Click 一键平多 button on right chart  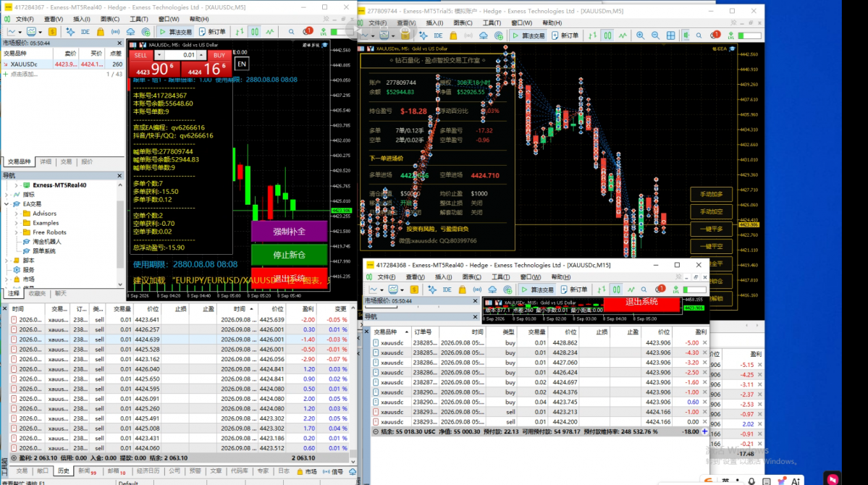tap(712, 229)
